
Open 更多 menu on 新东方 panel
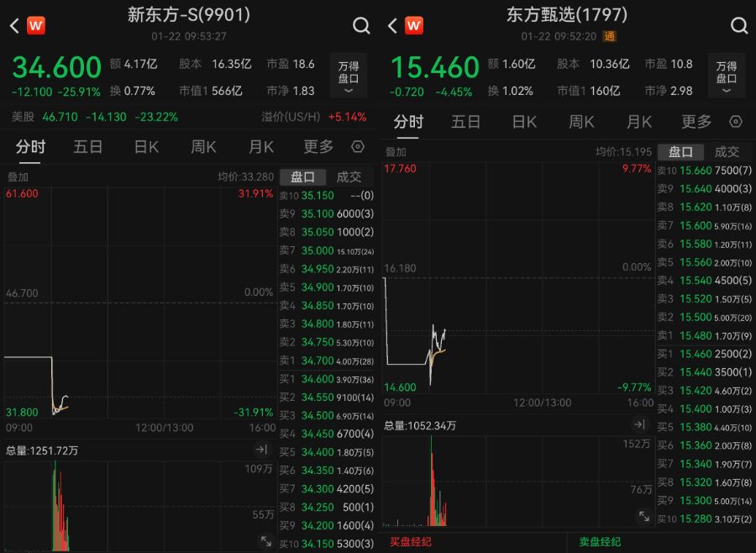point(317,146)
